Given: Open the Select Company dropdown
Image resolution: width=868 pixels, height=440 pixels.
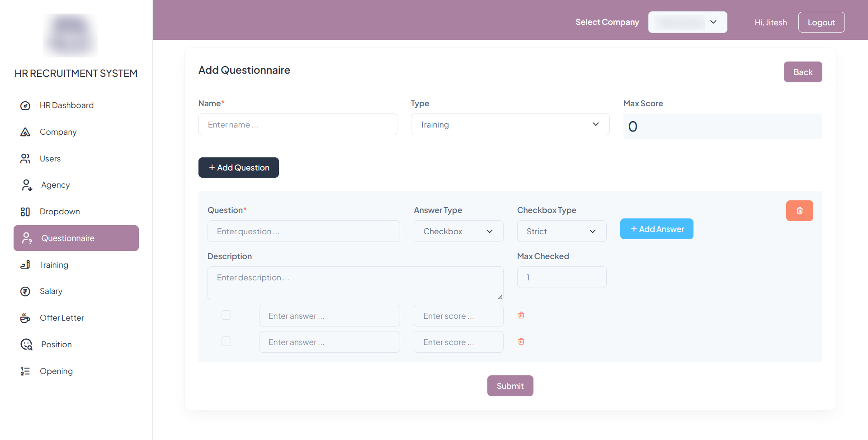Looking at the screenshot, I should 688,22.
